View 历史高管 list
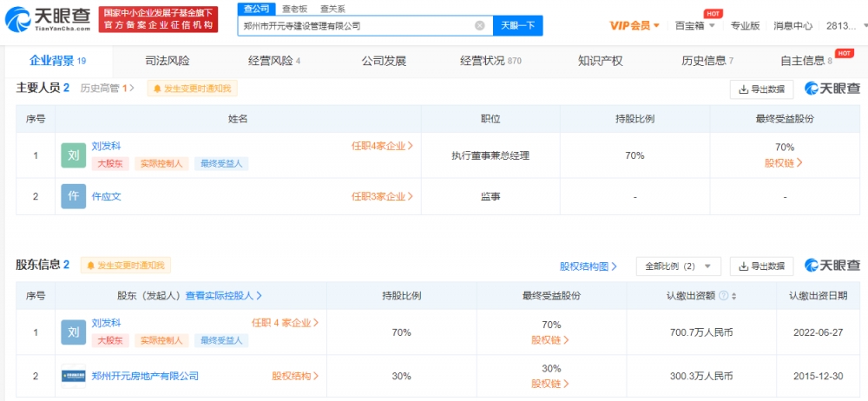 pyautogui.click(x=108, y=89)
